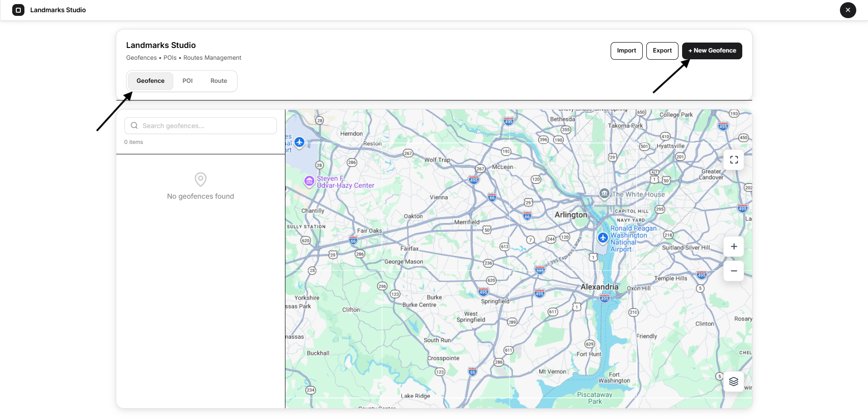Image resolution: width=868 pixels, height=420 pixels.
Task: Toggle fullscreen map view
Action: (x=734, y=160)
